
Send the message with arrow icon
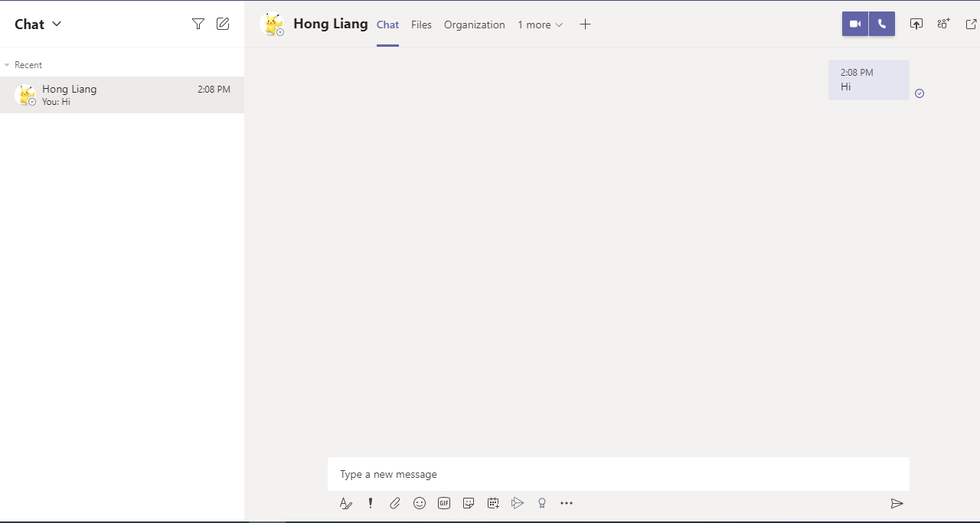click(x=897, y=503)
